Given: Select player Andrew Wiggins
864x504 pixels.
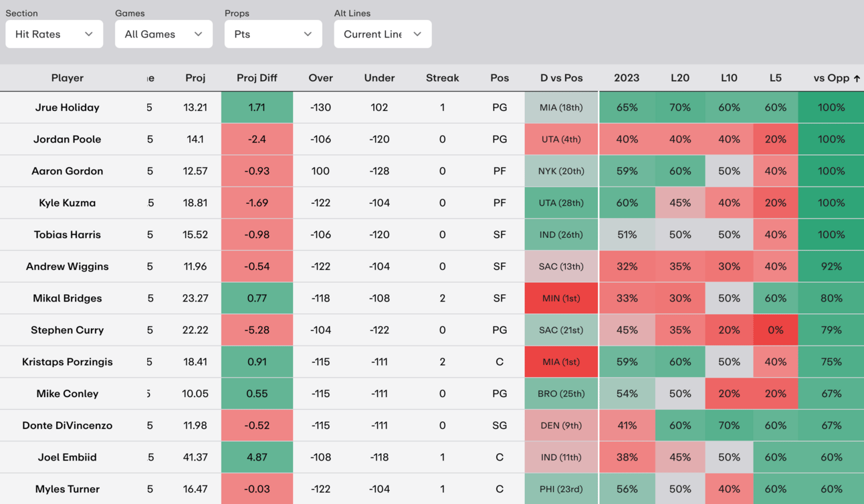Looking at the screenshot, I should tap(68, 266).
